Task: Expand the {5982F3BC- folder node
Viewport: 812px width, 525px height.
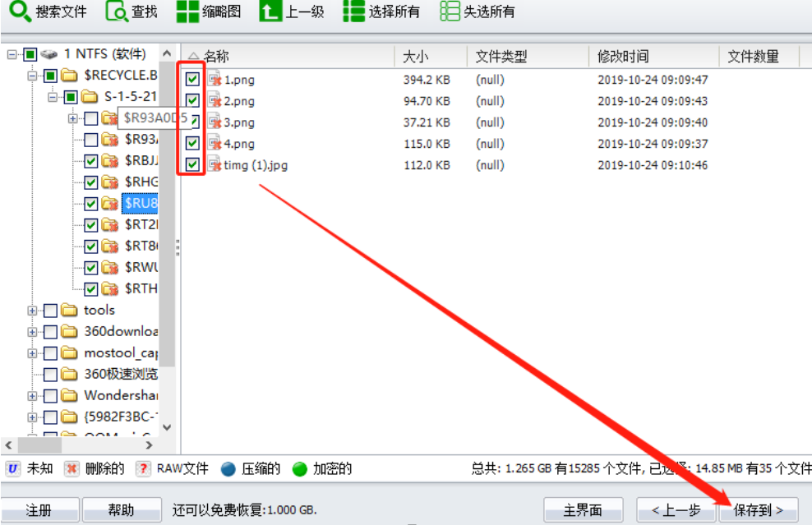Action: 32,417
